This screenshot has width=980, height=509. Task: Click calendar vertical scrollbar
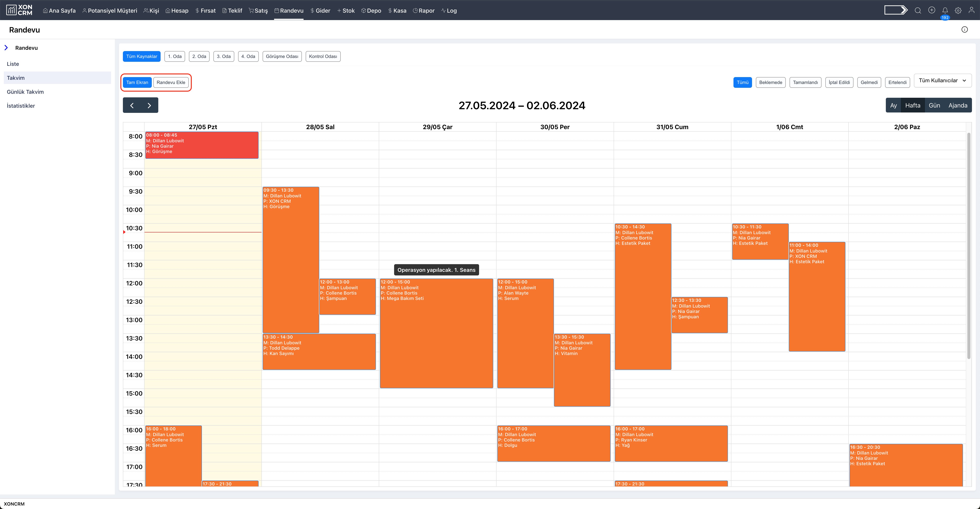tap(969, 246)
